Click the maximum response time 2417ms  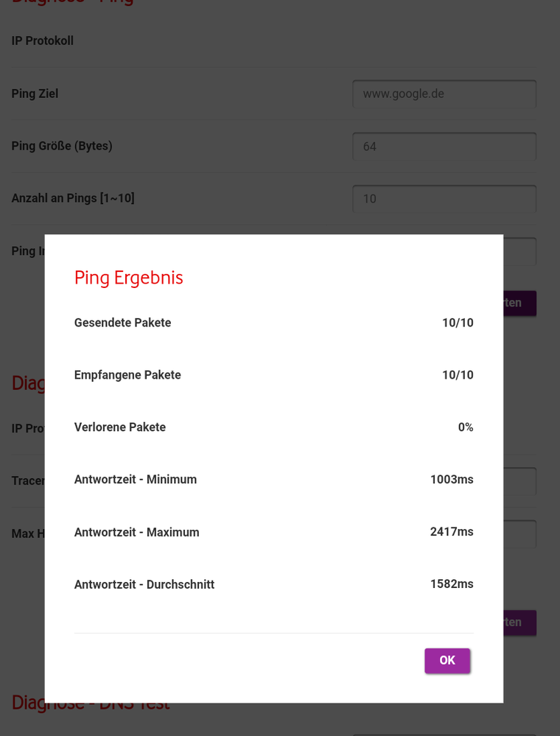pyautogui.click(x=452, y=532)
